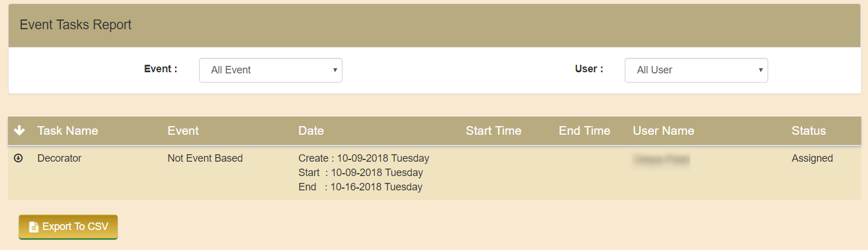Click the blurred user name cell
The width and height of the screenshot is (868, 250).
[x=661, y=161]
